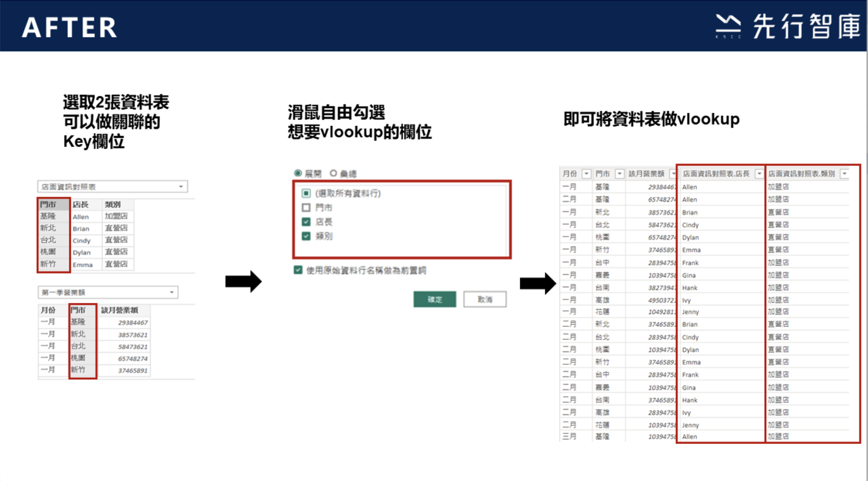Screen dimensions: 868x481
Task: Select the 店長 column header cell
Action: pos(81,204)
